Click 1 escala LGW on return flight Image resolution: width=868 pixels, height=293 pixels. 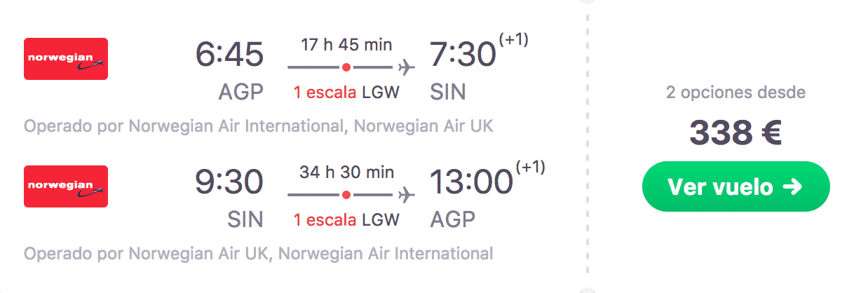pos(346,219)
